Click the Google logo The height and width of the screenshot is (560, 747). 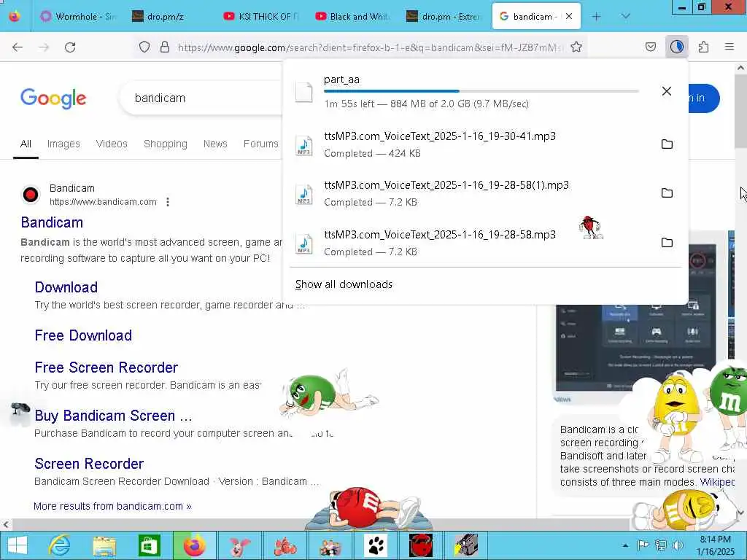[53, 98]
